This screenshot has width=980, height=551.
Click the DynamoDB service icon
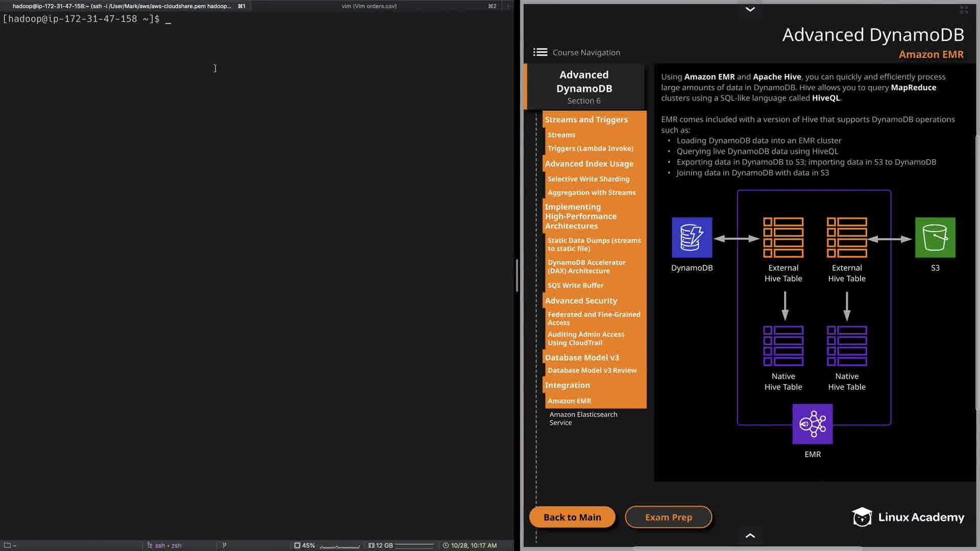point(692,237)
